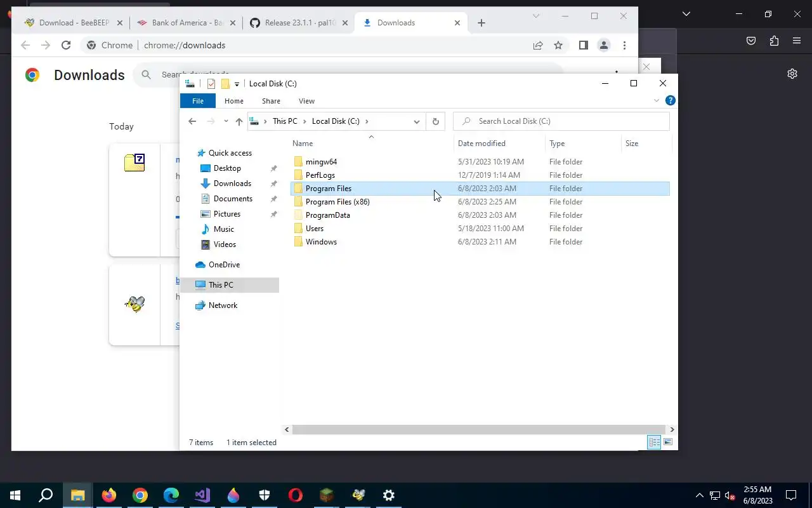Reload the Chrome downloads page
Image resolution: width=812 pixels, height=508 pixels.
[66, 45]
